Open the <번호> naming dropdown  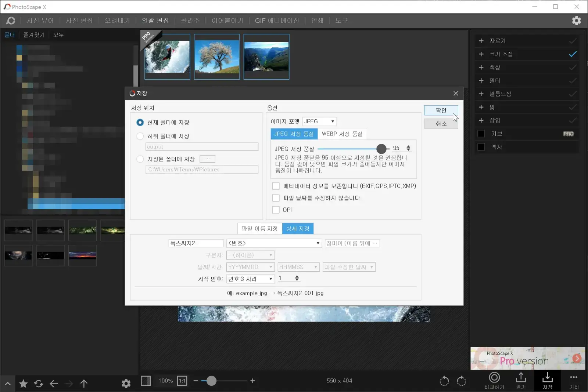pos(274,243)
